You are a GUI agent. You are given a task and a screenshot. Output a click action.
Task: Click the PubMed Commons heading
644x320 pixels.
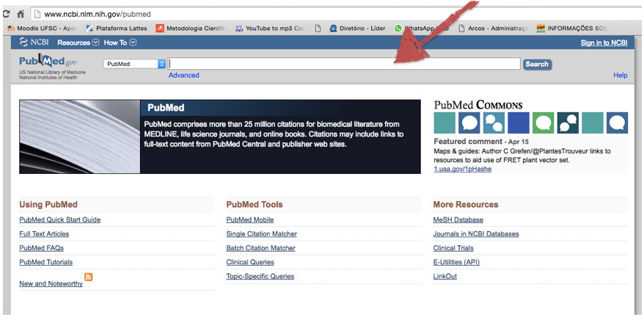pyautogui.click(x=478, y=105)
